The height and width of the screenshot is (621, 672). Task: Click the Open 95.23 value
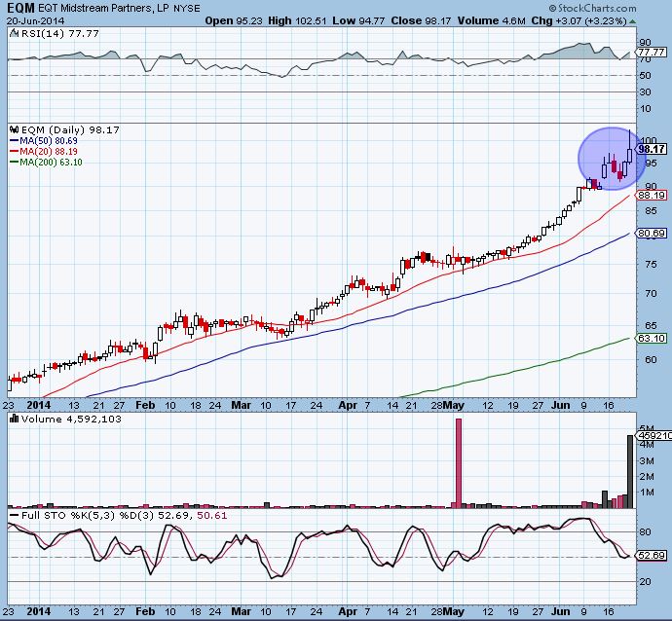point(234,20)
